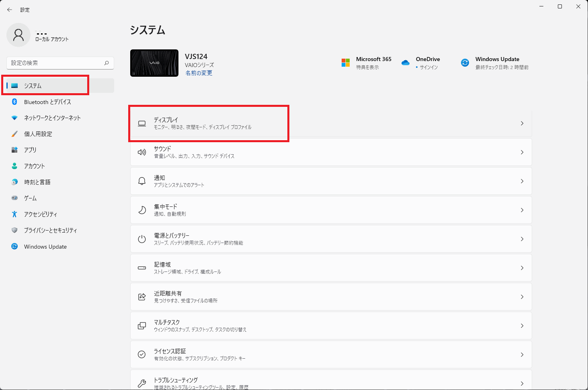Click ローカル アカウント profile text
Screen dimensions: 588x390
tap(52, 39)
